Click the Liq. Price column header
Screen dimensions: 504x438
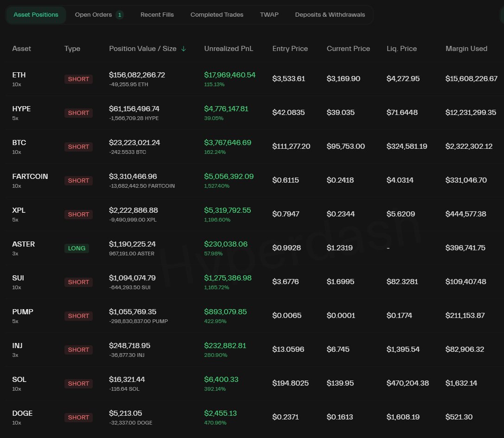point(402,48)
